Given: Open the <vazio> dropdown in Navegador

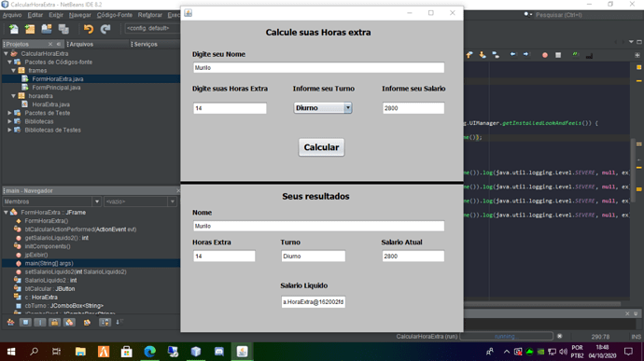Looking at the screenshot, I should [140, 201].
